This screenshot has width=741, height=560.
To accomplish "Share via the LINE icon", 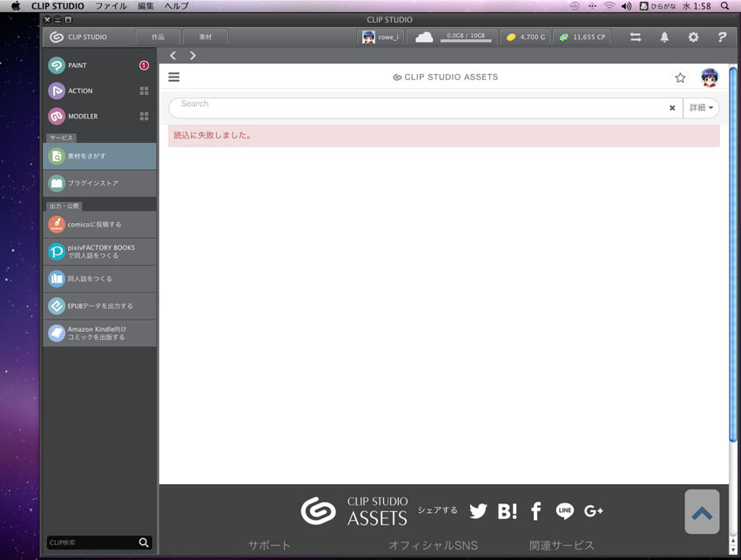I will coord(564,511).
